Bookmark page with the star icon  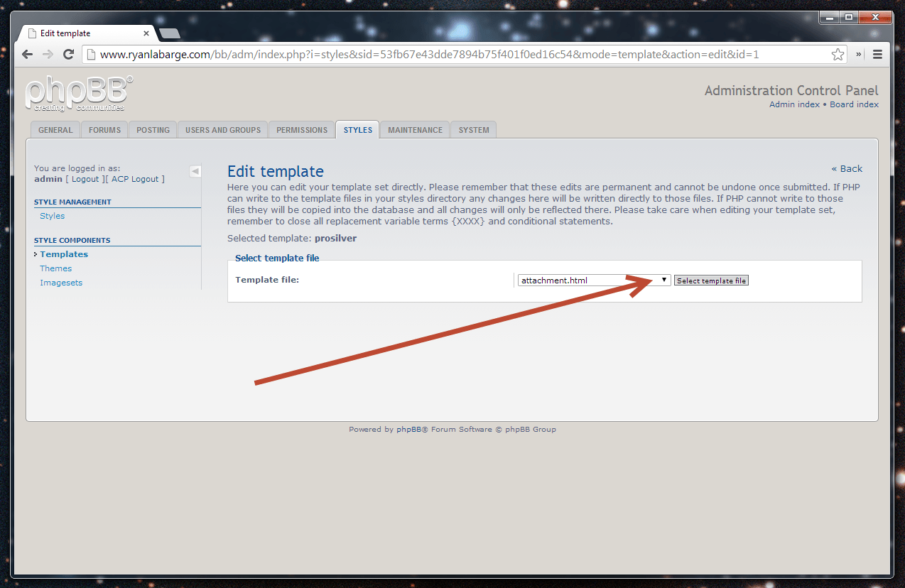[838, 55]
